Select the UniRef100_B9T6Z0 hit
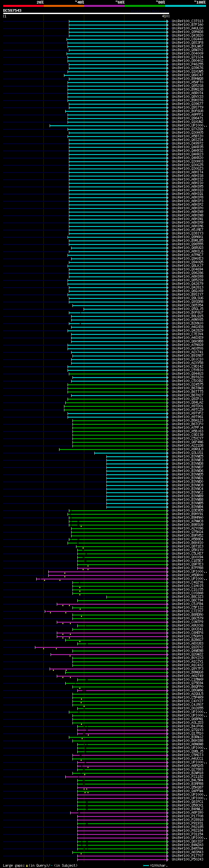This screenshot has width=209, height=868. point(187,377)
